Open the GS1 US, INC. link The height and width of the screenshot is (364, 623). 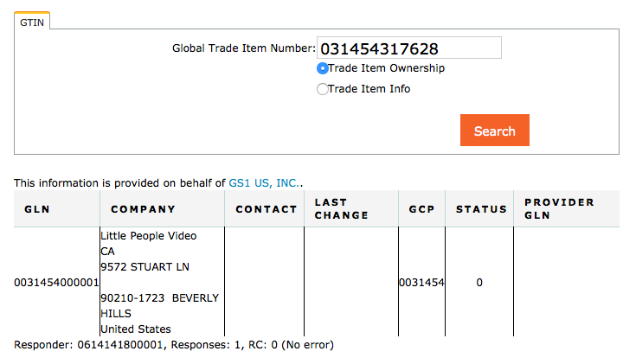pos(264,183)
